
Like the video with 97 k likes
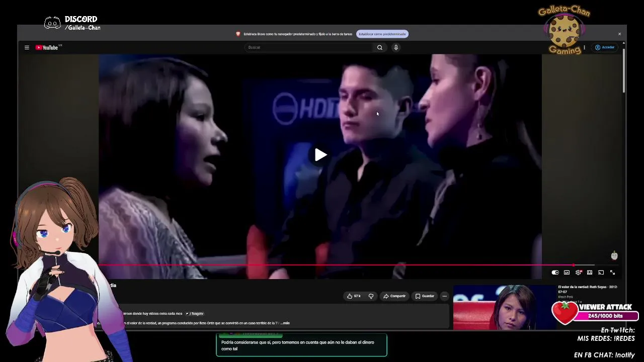click(x=354, y=296)
